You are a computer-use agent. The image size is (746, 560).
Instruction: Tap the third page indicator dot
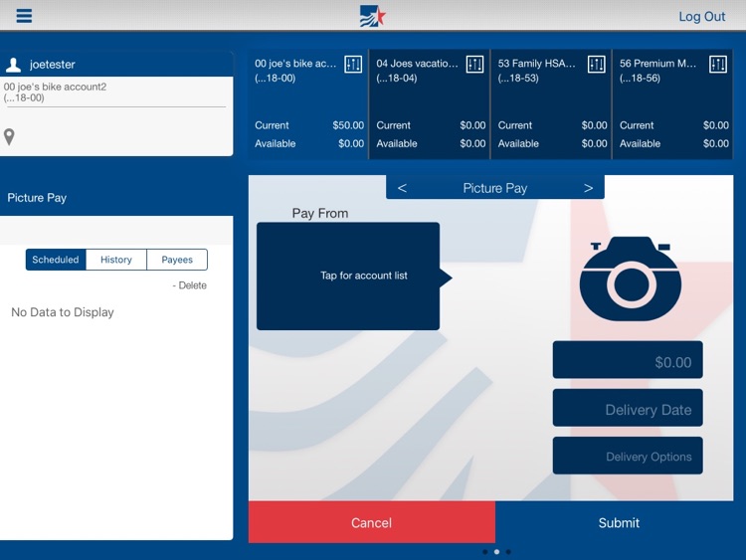(x=508, y=552)
